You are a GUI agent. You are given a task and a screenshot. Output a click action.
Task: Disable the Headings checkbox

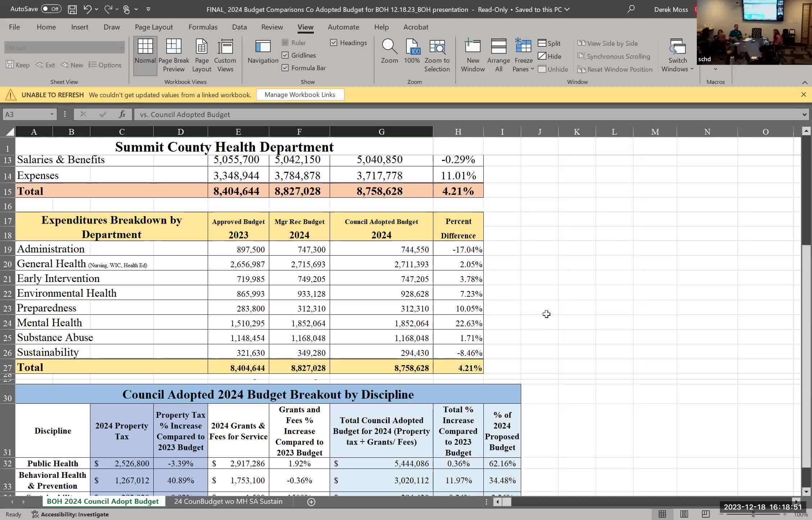pos(334,42)
